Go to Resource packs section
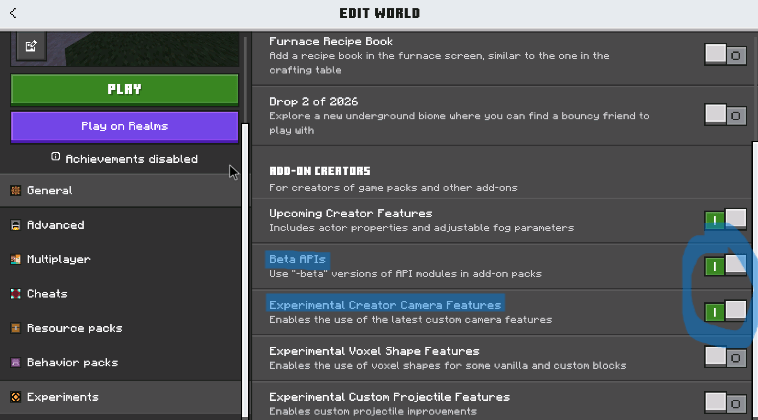Image resolution: width=758 pixels, height=420 pixels. (x=120, y=328)
